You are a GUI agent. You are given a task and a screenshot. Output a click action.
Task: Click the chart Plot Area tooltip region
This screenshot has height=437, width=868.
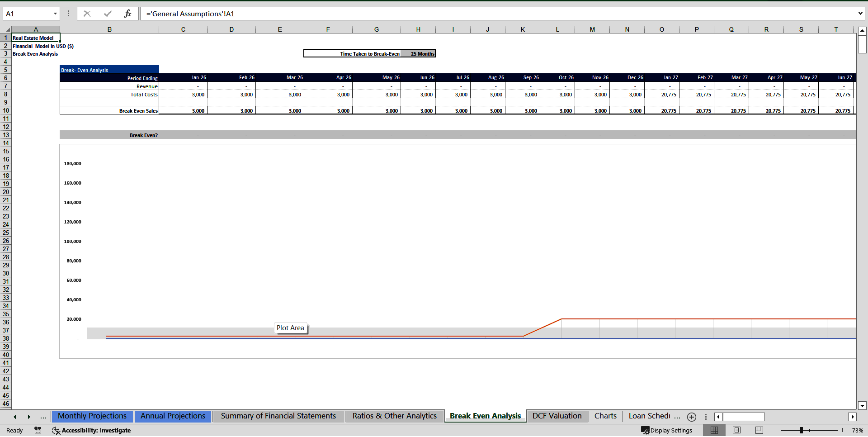pos(291,328)
